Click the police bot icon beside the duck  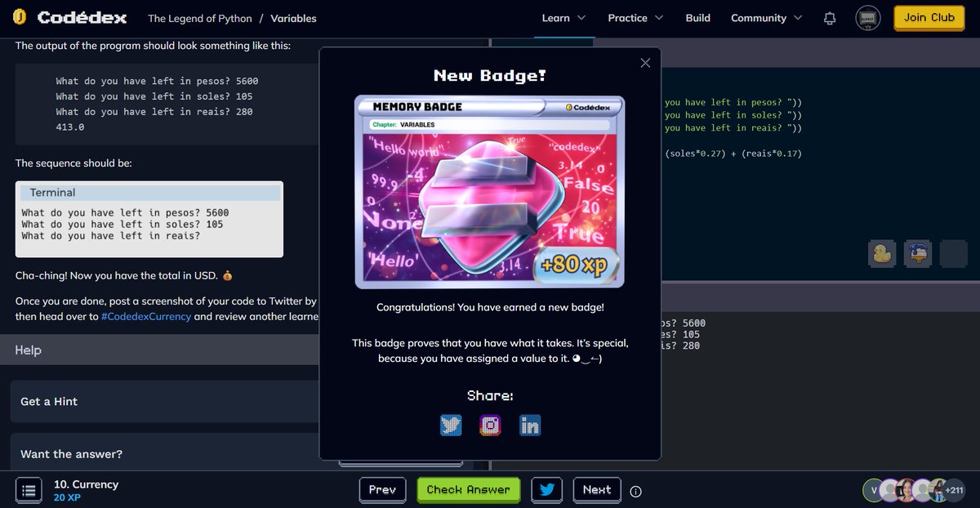point(918,254)
